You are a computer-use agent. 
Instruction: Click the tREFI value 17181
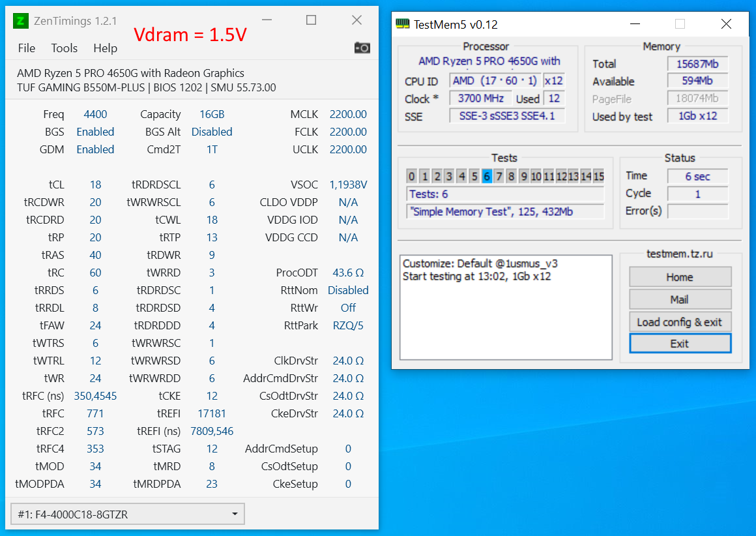(x=212, y=413)
